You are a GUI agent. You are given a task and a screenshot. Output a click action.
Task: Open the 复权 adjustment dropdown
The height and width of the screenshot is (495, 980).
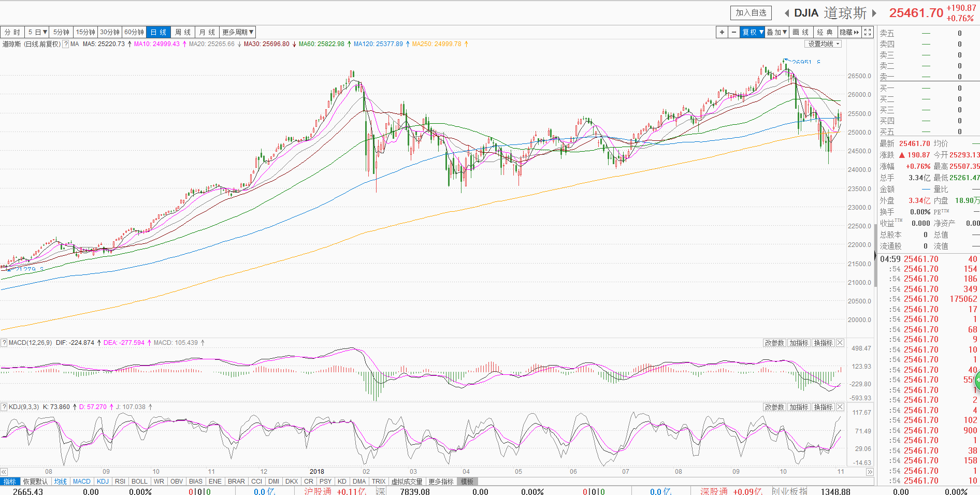pos(753,32)
